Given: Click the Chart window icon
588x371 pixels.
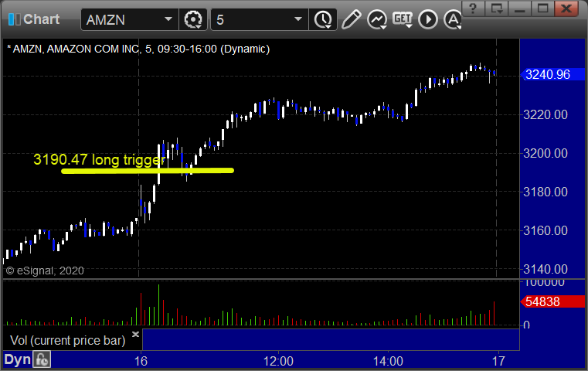Looking at the screenshot, I should pos(14,19).
